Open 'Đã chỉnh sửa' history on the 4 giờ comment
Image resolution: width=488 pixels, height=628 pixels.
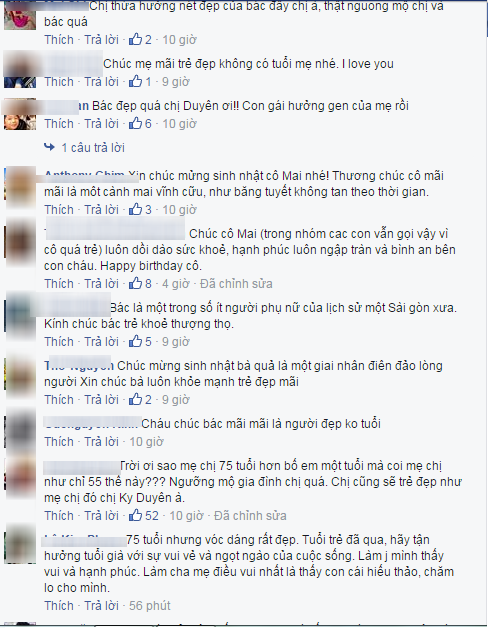click(236, 284)
